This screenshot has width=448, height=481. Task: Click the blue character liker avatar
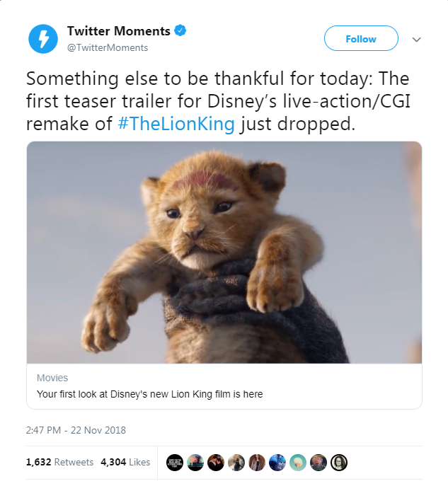(277, 462)
